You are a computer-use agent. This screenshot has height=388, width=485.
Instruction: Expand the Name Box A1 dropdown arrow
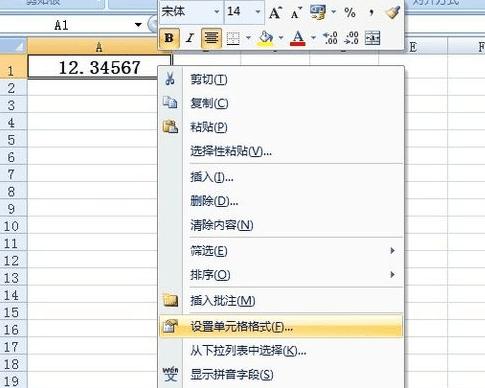pyautogui.click(x=138, y=25)
